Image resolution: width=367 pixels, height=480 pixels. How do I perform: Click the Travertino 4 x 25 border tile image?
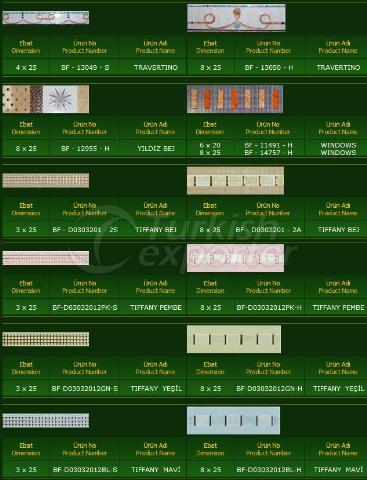coord(46,17)
